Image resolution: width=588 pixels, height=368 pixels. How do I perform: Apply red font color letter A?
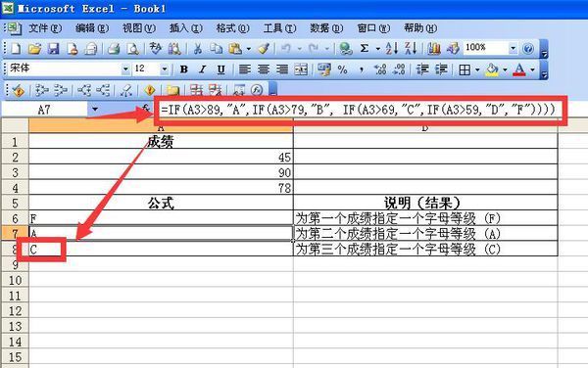coord(519,69)
